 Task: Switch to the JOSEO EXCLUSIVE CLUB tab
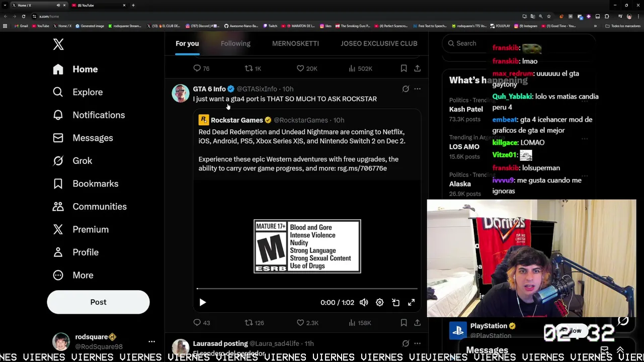tap(379, 43)
